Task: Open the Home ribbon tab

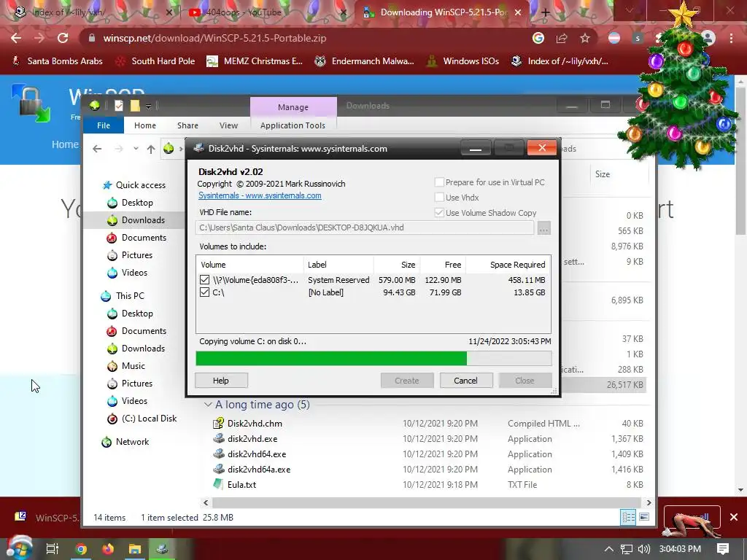Action: click(x=145, y=125)
